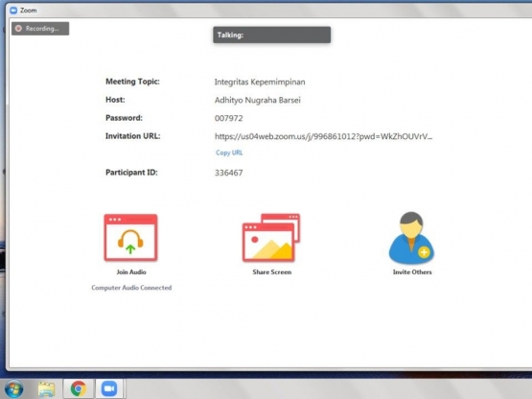532x399 pixels.
Task: Launch Google Chrome from taskbar
Action: point(79,388)
